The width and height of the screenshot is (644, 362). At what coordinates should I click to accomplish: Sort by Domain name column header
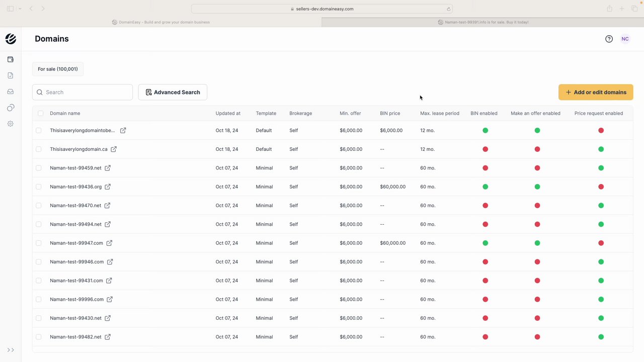[65, 113]
